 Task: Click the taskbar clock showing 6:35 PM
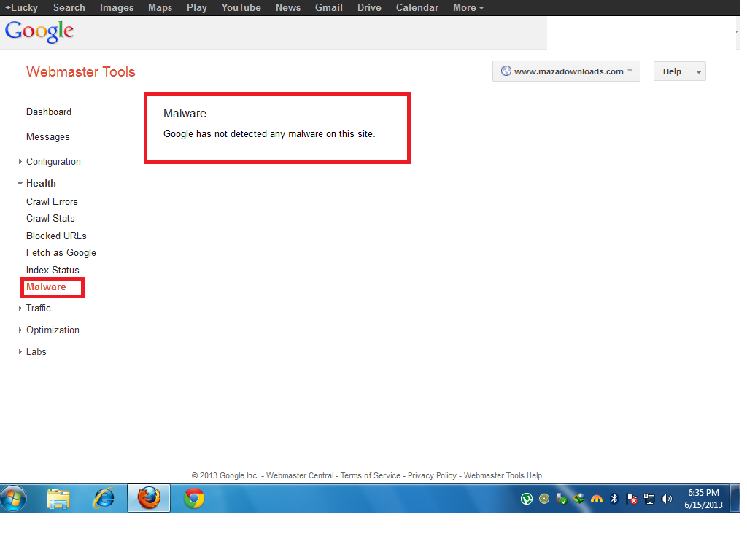pyautogui.click(x=703, y=499)
